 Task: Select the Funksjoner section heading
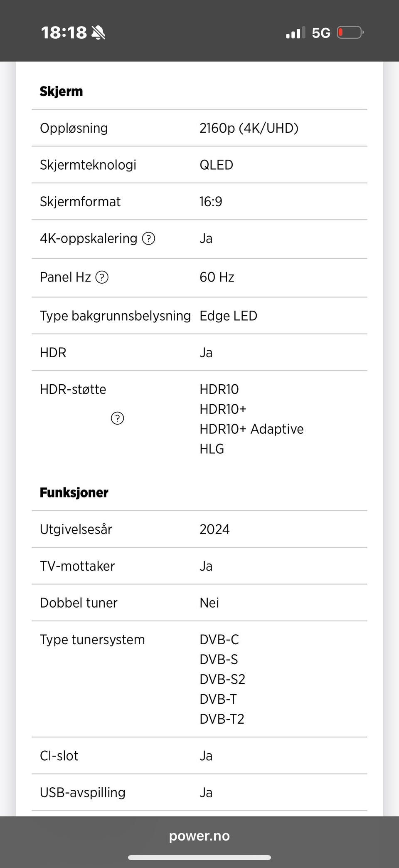click(74, 492)
